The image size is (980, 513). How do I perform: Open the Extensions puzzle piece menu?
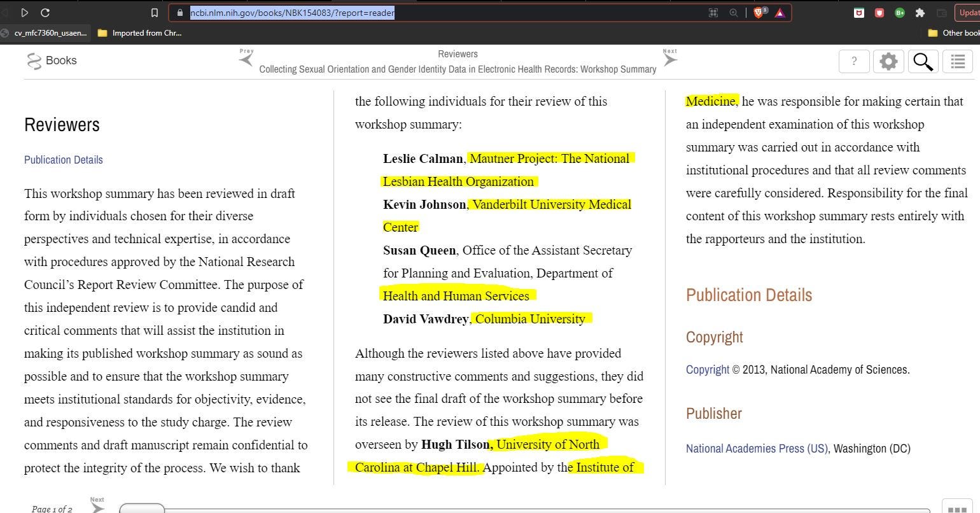click(920, 13)
